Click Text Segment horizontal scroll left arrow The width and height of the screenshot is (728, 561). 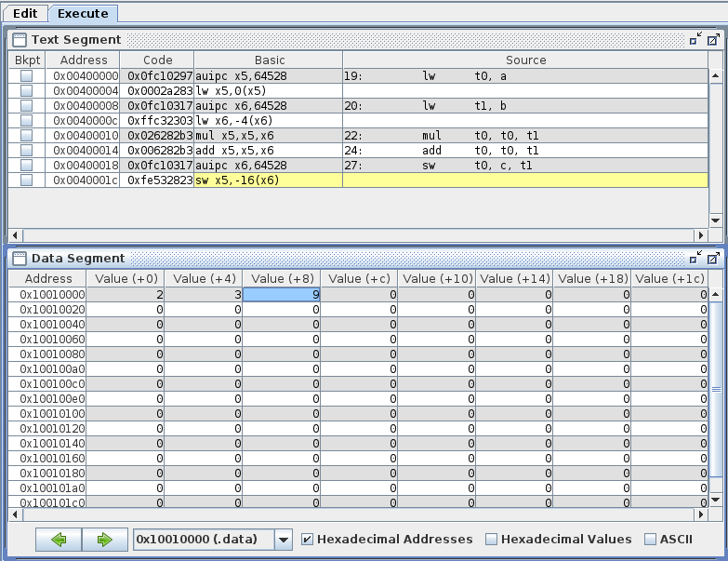15,235
